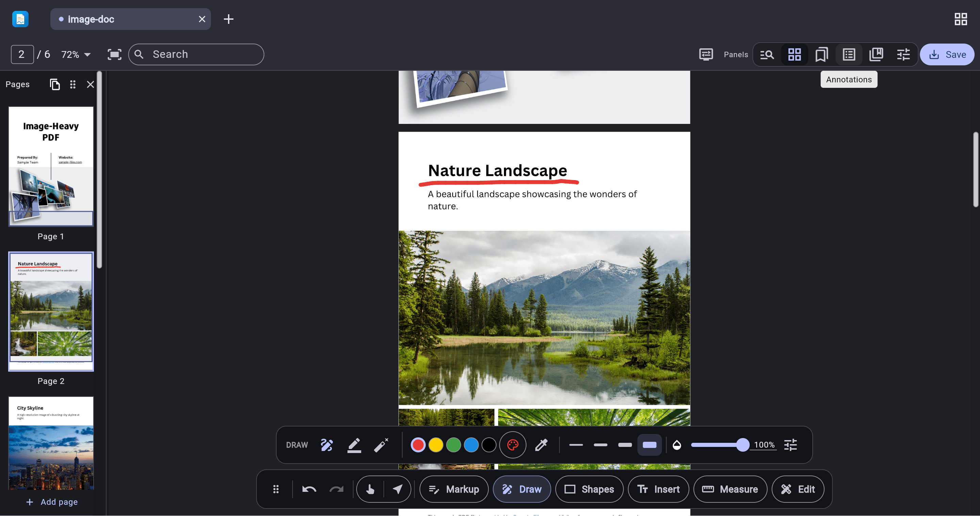Click the fit-to-page icon
Viewport: 980px width, 516px height.
point(114,54)
